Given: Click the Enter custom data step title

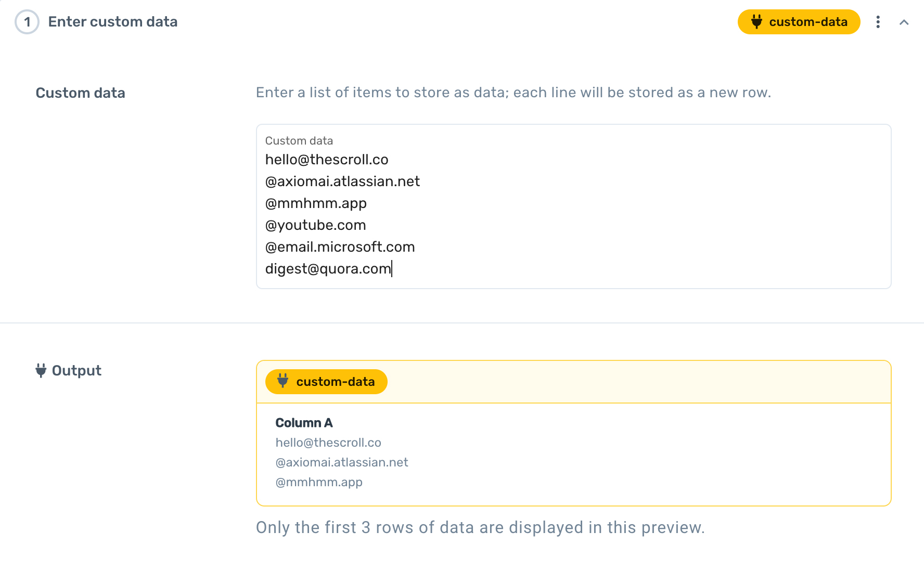Looking at the screenshot, I should [x=113, y=22].
